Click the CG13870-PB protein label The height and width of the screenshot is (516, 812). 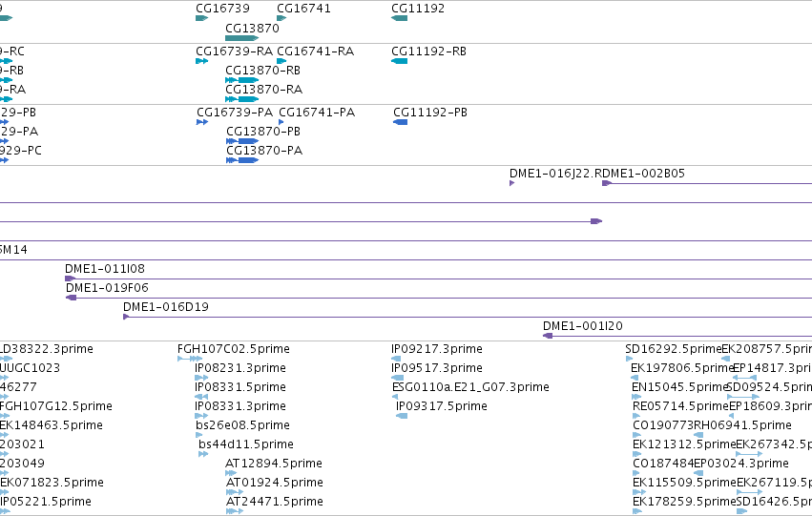click(x=263, y=132)
